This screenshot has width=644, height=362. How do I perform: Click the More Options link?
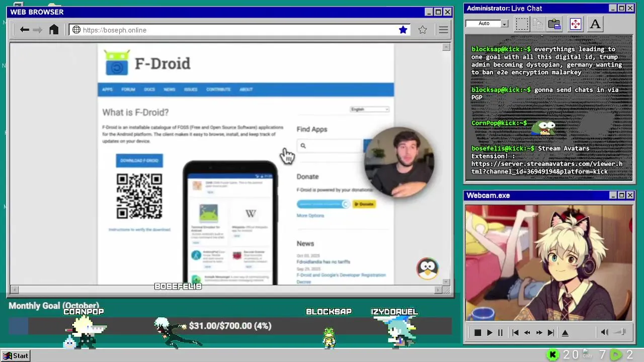(x=310, y=215)
